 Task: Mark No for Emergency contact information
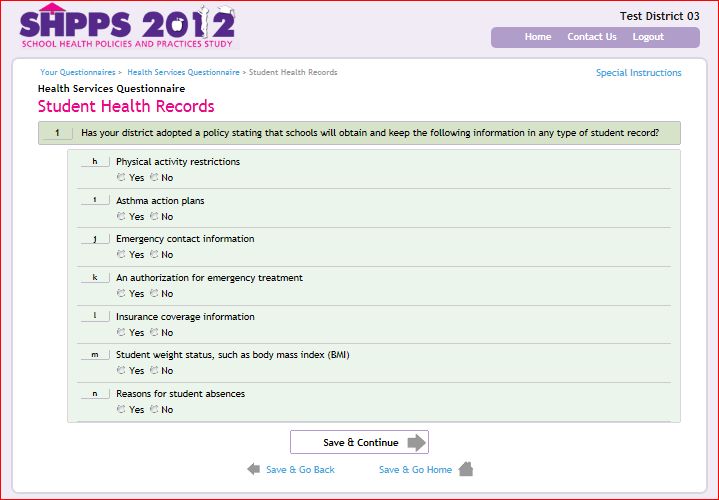click(154, 254)
